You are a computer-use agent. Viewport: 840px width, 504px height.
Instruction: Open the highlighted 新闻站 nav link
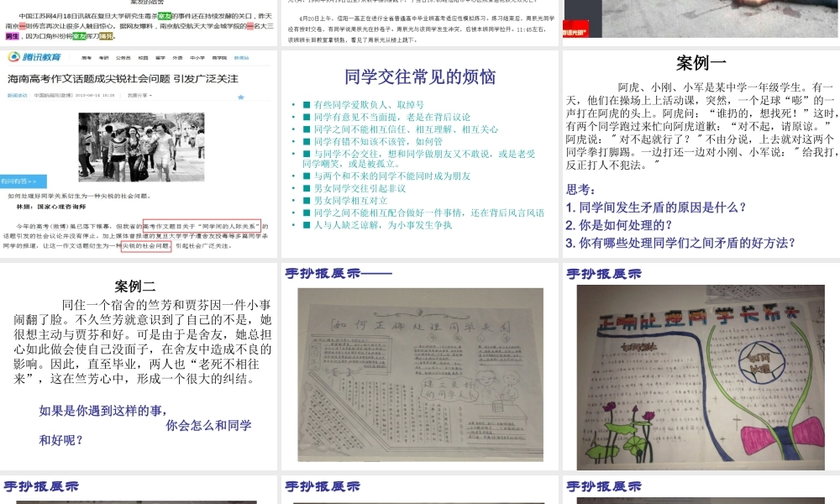[242, 58]
